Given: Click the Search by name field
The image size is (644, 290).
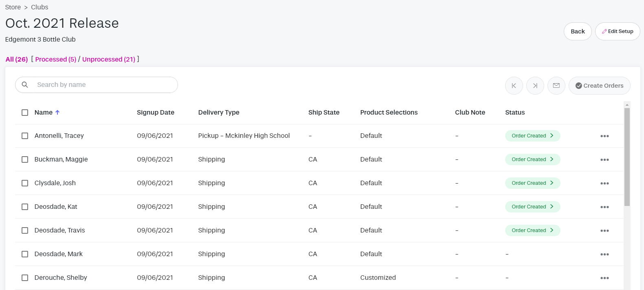Looking at the screenshot, I should click(102, 85).
